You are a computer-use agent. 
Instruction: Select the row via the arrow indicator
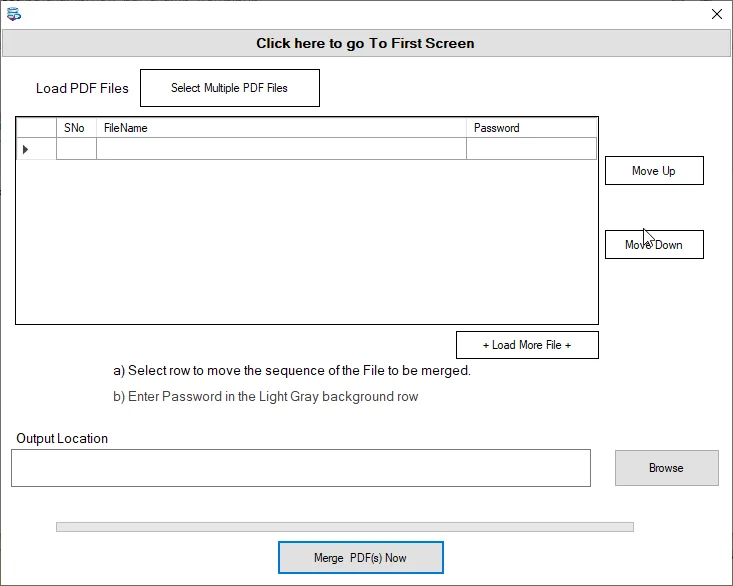click(x=36, y=149)
